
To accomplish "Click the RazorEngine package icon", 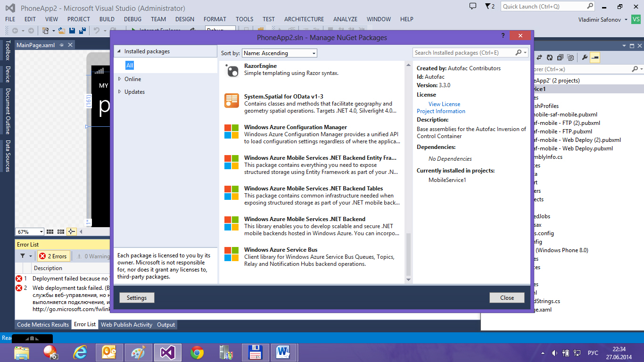I will [231, 70].
